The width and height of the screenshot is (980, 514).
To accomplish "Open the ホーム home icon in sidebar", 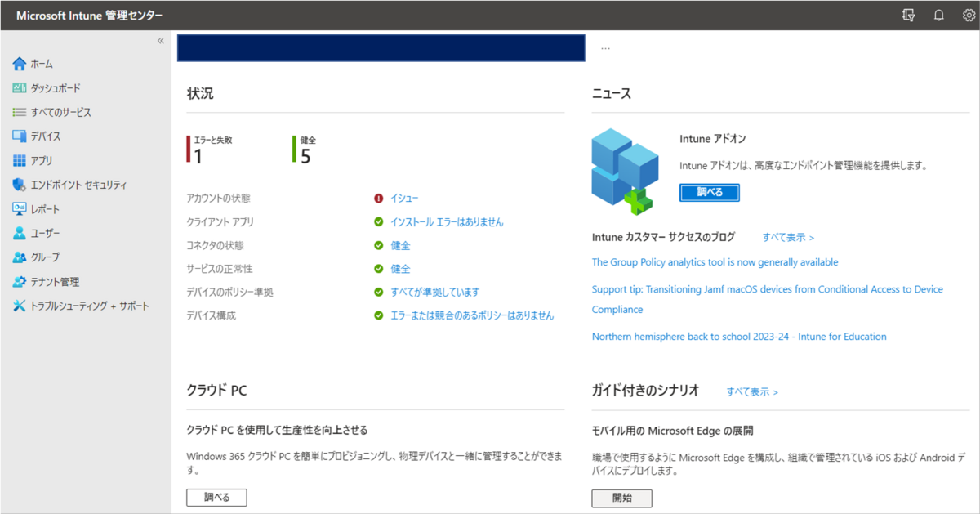I will coord(20,64).
